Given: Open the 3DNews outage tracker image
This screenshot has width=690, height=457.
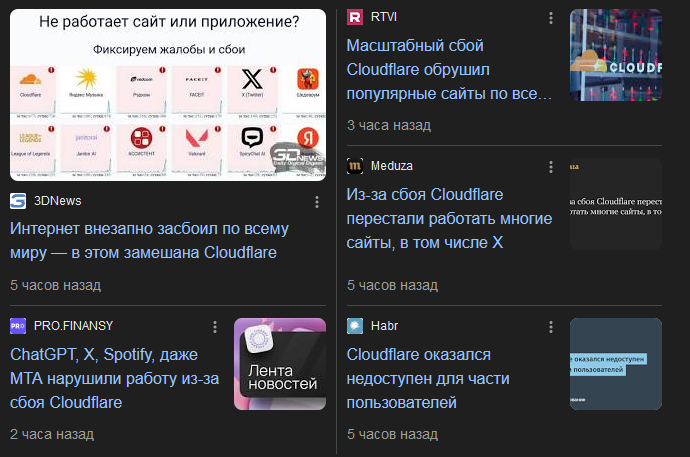Looking at the screenshot, I should point(168,95).
